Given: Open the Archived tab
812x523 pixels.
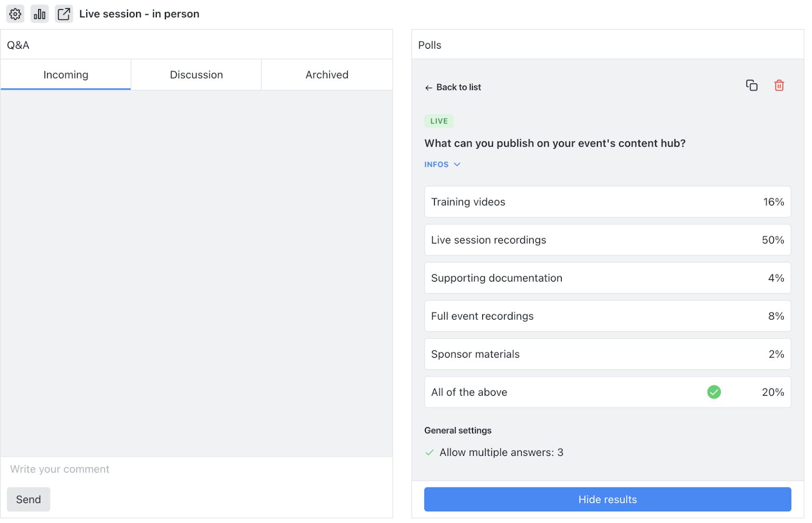Looking at the screenshot, I should point(327,75).
